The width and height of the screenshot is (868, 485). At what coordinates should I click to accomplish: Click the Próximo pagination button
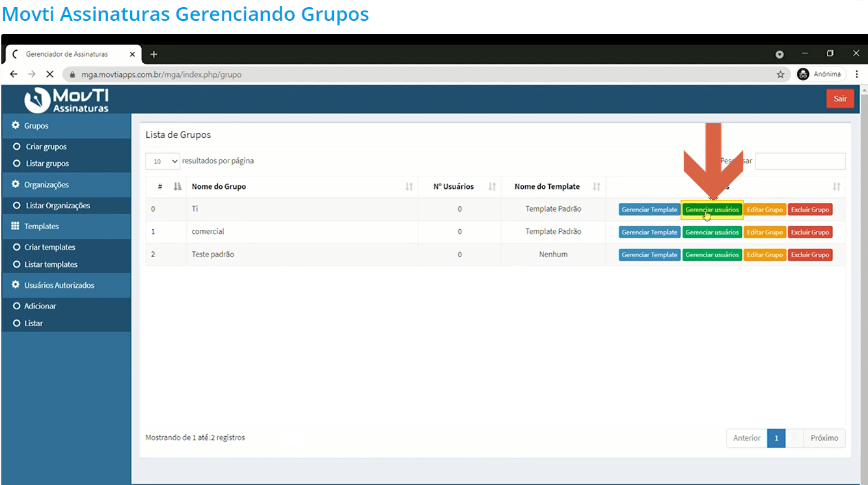click(824, 438)
